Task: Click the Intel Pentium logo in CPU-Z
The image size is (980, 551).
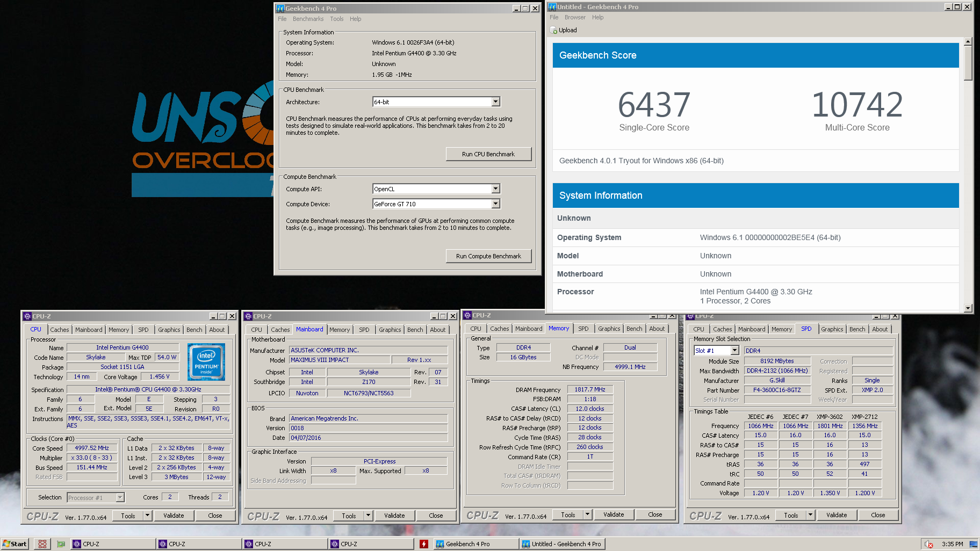Action: [206, 362]
